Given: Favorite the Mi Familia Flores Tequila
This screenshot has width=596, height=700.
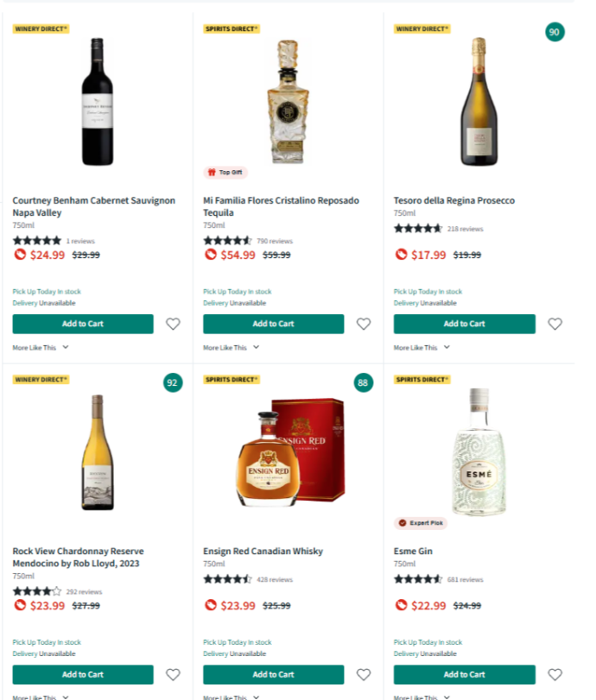Looking at the screenshot, I should pyautogui.click(x=363, y=324).
